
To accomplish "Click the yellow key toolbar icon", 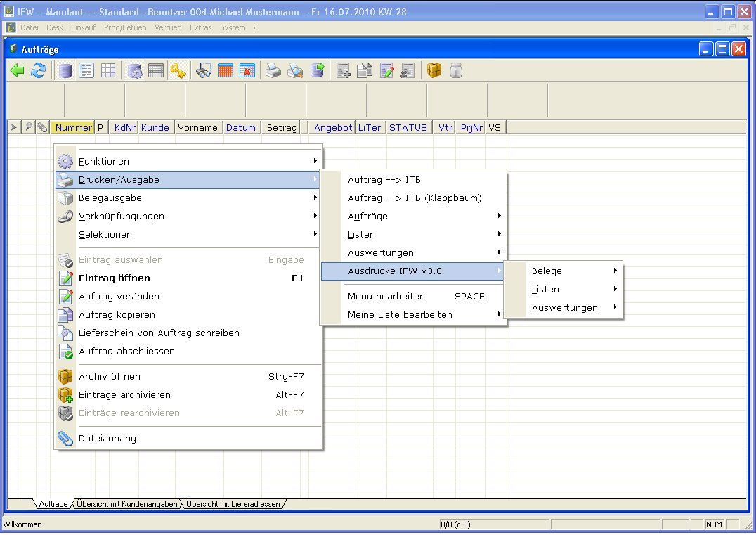I will [x=178, y=71].
